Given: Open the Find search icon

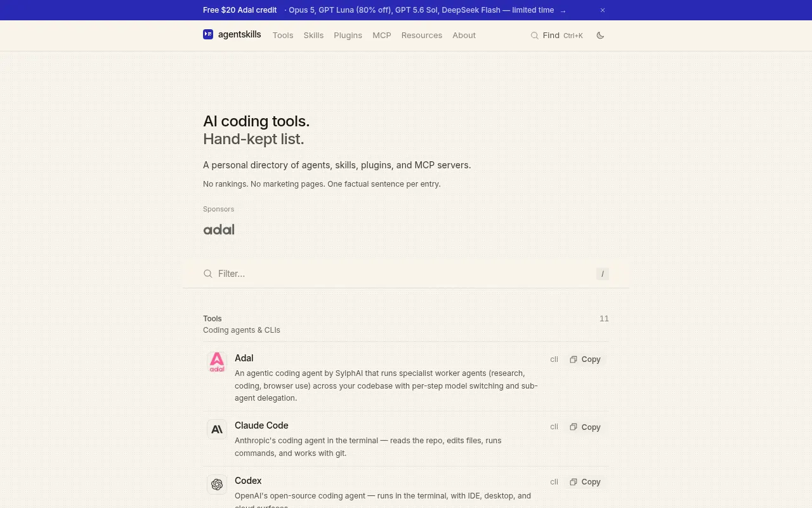Looking at the screenshot, I should 535,36.
